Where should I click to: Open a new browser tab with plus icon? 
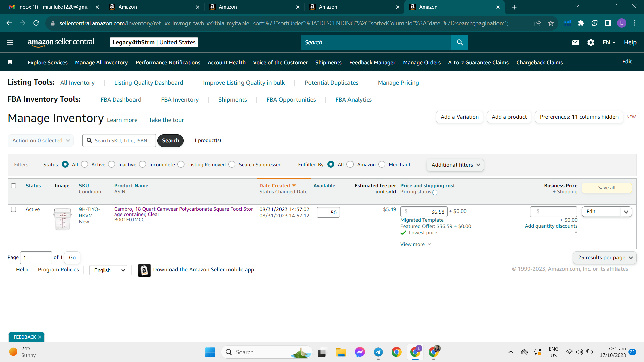click(514, 7)
